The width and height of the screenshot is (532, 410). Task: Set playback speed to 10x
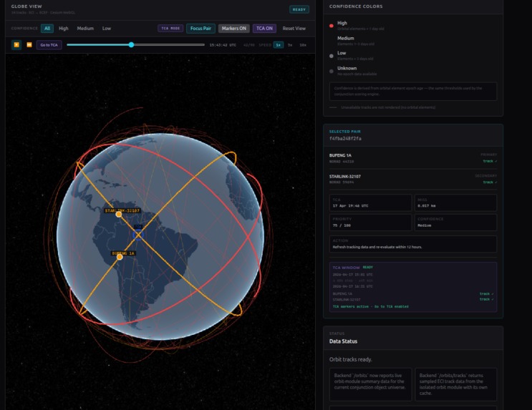coord(303,45)
